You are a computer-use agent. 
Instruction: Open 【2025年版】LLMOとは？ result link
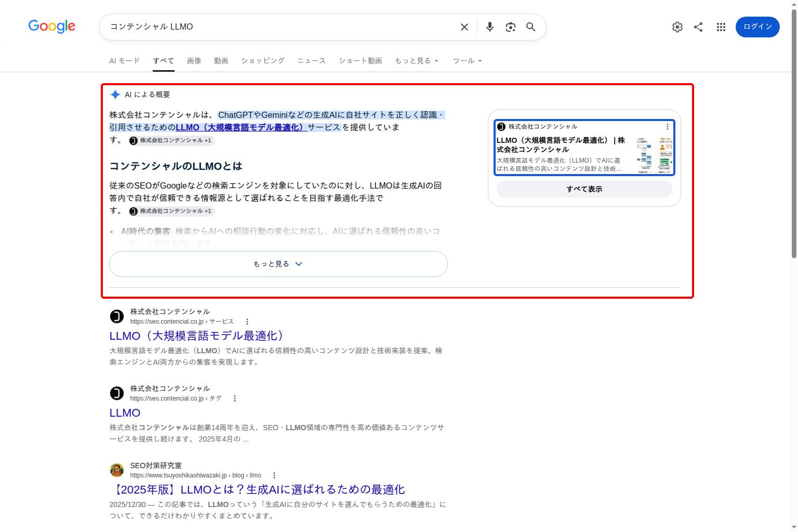click(x=258, y=490)
